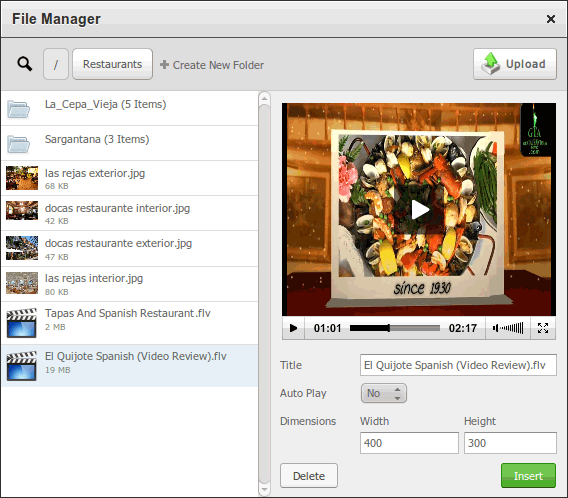This screenshot has width=568, height=498.
Task: Open the Auto Play dropdown
Action: 384,393
